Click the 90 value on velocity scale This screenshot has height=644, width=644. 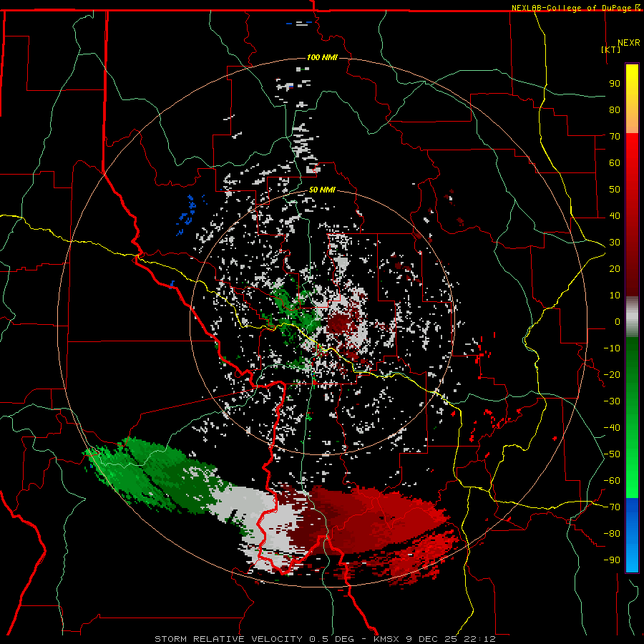(x=615, y=84)
